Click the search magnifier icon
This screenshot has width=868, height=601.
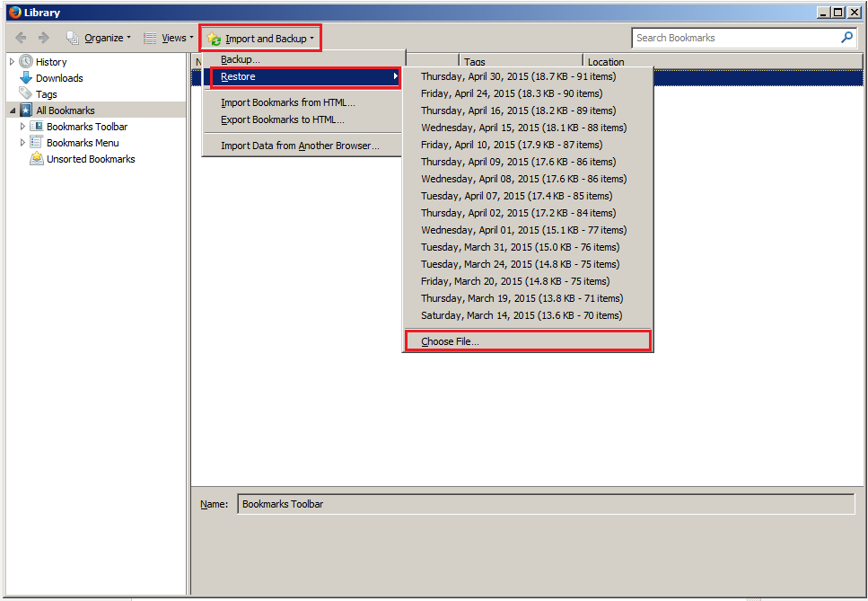pyautogui.click(x=846, y=38)
